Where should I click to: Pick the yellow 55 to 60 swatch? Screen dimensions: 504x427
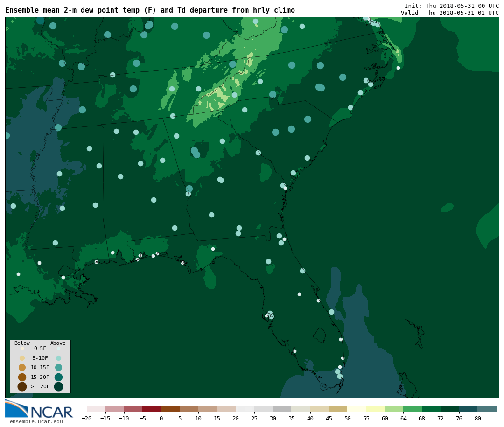tap(376, 409)
